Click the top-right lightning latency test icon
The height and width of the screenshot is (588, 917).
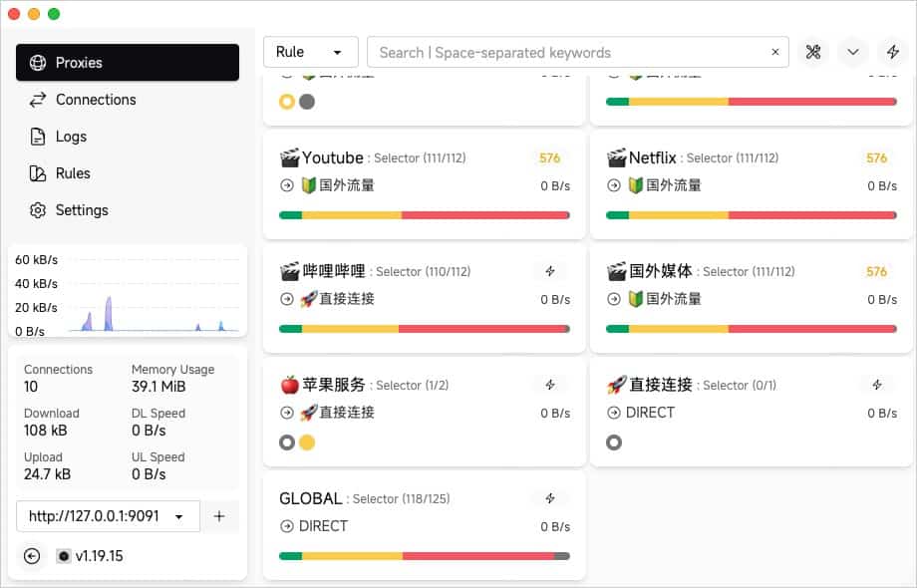point(892,52)
